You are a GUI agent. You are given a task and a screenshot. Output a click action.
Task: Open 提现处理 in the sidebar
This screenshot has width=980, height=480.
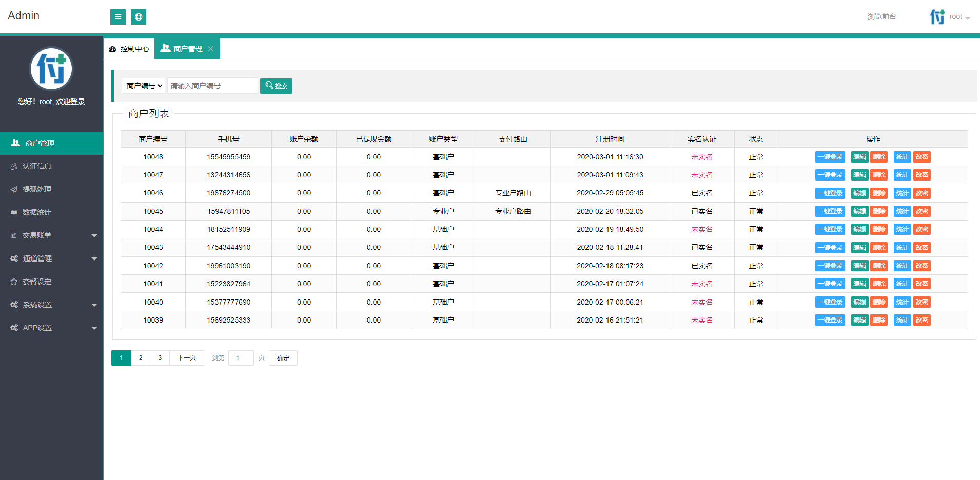tap(37, 189)
